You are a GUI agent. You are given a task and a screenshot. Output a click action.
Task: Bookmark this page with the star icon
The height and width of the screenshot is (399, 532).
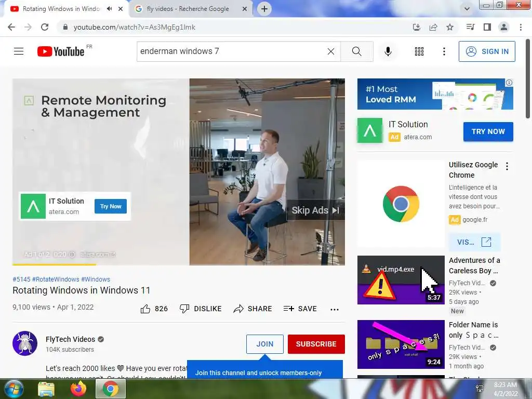[450, 27]
